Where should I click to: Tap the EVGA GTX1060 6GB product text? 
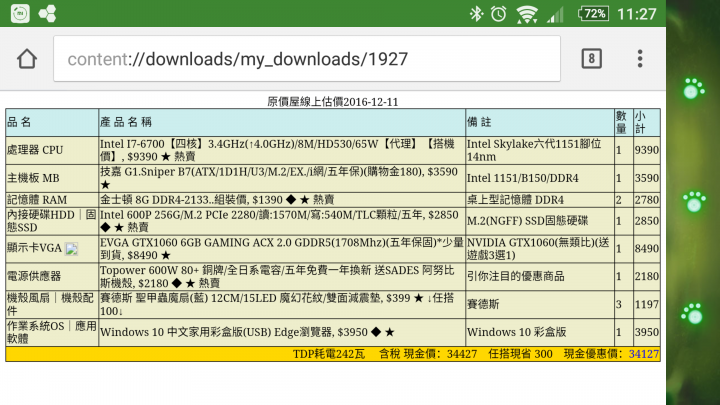pyautogui.click(x=282, y=248)
